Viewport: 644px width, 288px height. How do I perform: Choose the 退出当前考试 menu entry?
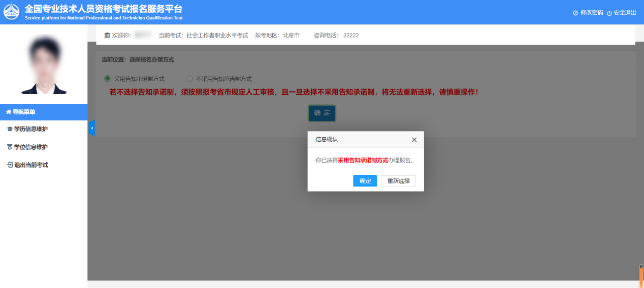[x=30, y=165]
